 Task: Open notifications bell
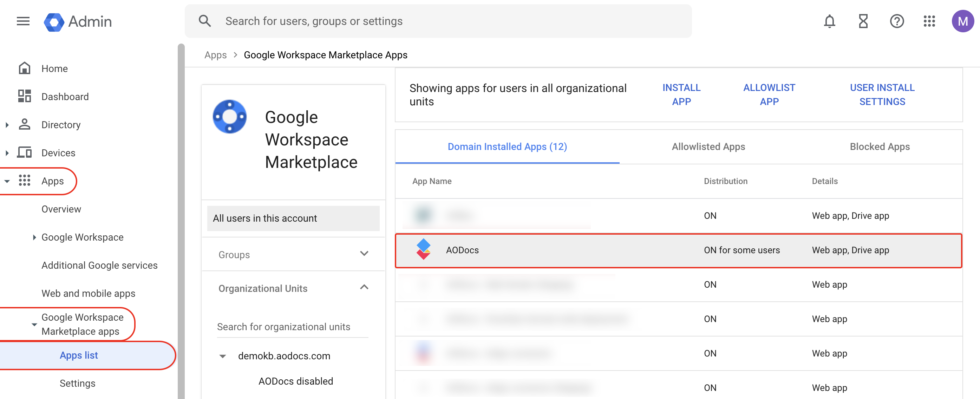point(829,21)
